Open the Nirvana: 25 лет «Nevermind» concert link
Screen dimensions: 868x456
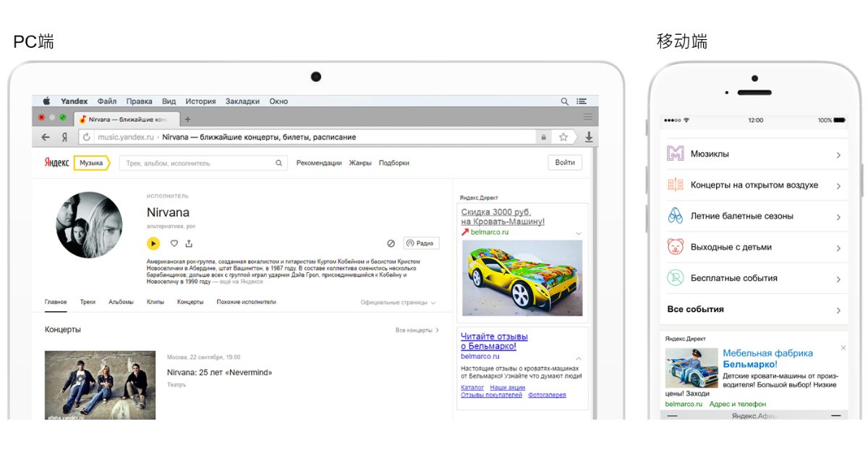click(x=219, y=373)
